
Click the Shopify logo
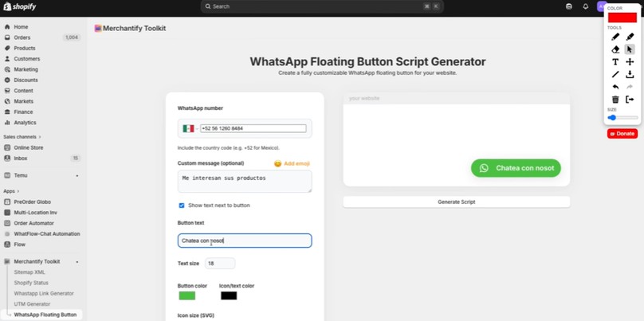pyautogui.click(x=20, y=6)
